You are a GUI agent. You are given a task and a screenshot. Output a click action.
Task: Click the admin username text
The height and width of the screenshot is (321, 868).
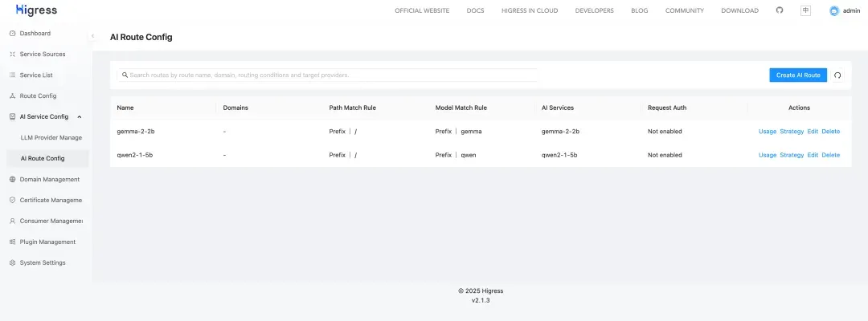pyautogui.click(x=851, y=10)
